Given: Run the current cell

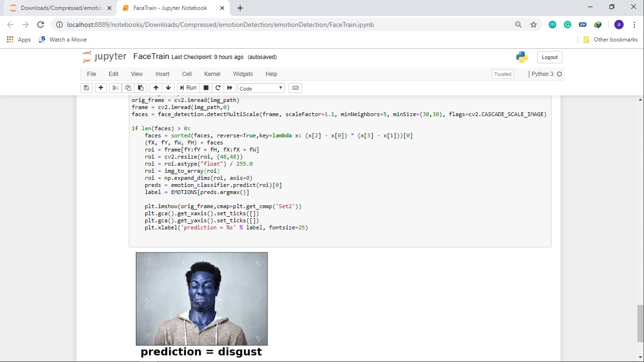Looking at the screenshot, I should coord(187,88).
